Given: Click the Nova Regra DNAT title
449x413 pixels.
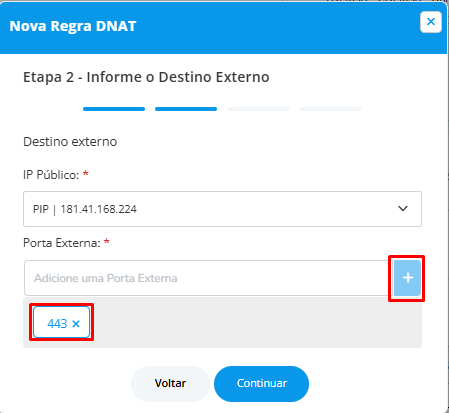Looking at the screenshot, I should (73, 26).
